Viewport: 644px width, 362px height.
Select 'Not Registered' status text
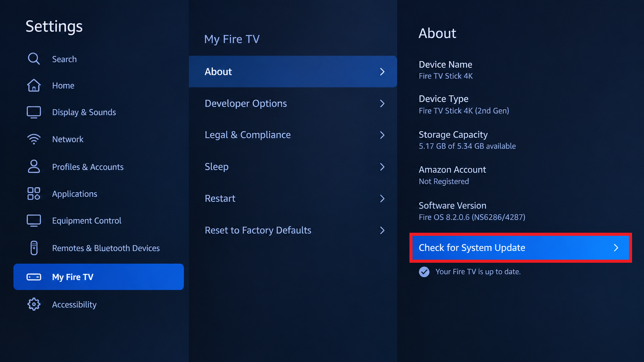click(444, 182)
